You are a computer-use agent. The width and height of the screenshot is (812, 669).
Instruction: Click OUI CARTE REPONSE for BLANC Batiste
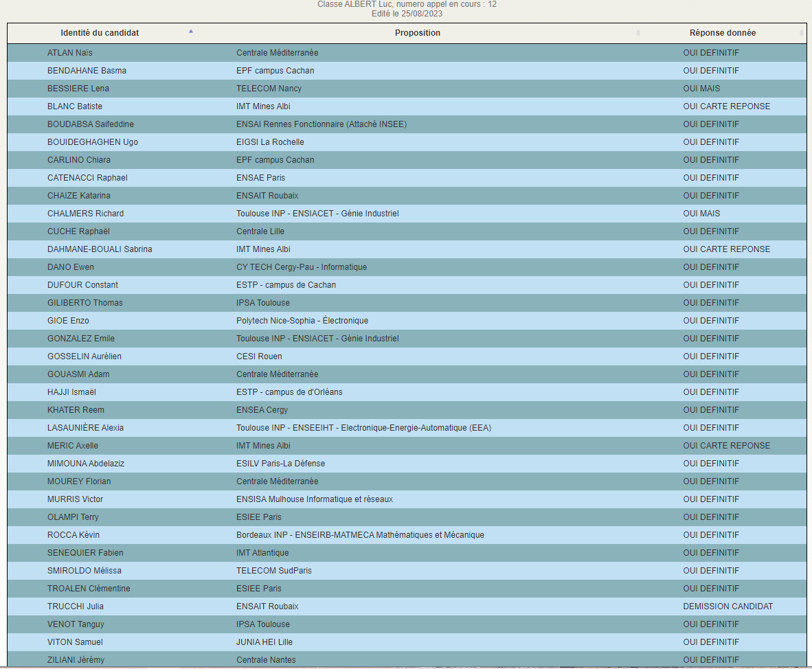[x=726, y=106]
